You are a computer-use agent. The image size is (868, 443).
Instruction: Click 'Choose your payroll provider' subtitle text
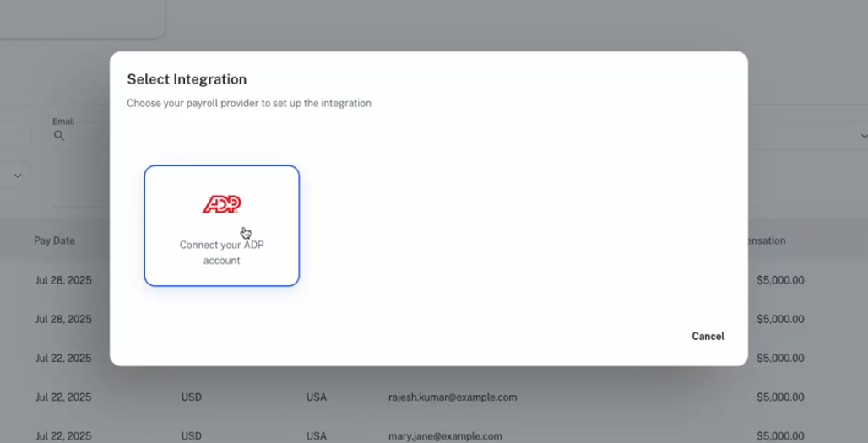248,103
